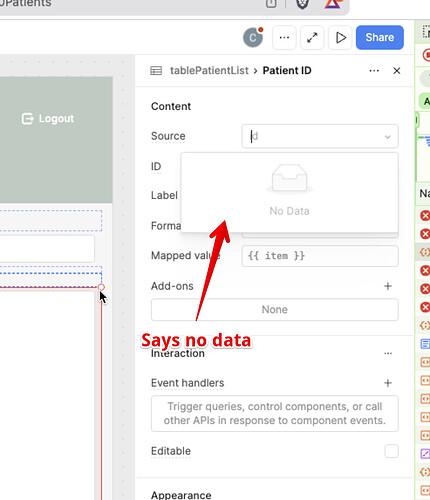Click the Brave shield icon
Screen dimensions: 430x500
(x=302, y=4)
